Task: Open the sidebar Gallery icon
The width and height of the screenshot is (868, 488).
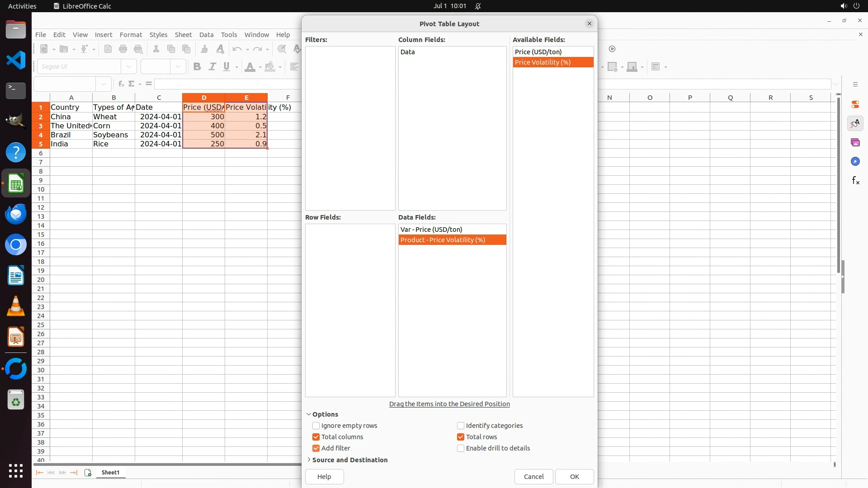Action: [855, 143]
